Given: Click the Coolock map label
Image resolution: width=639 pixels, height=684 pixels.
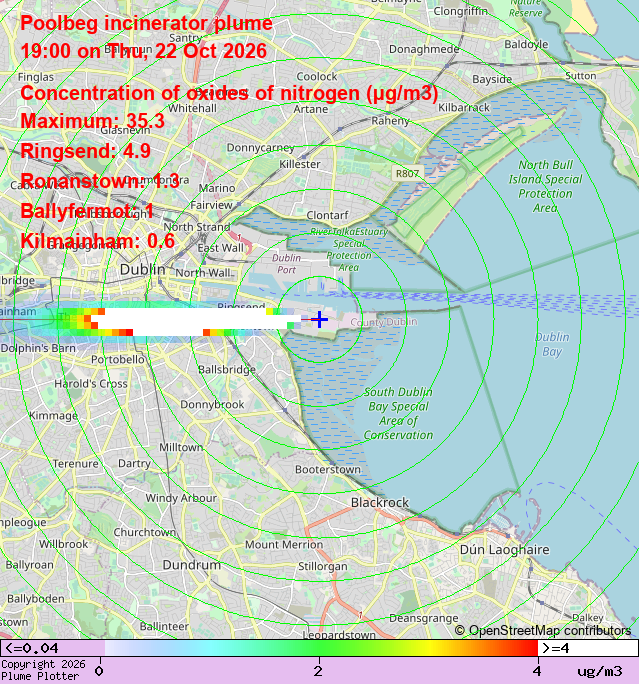Looking at the screenshot, I should point(317,77).
